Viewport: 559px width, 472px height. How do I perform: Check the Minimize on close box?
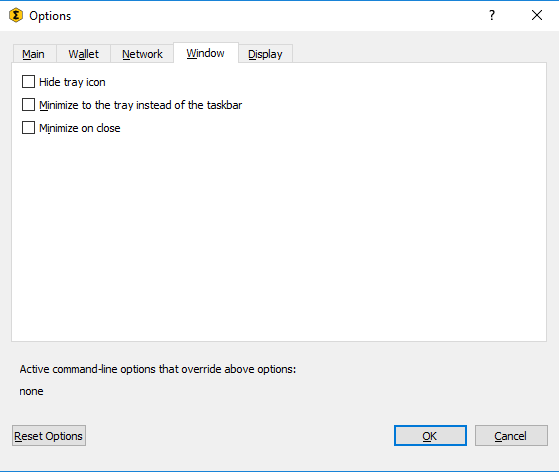29,128
